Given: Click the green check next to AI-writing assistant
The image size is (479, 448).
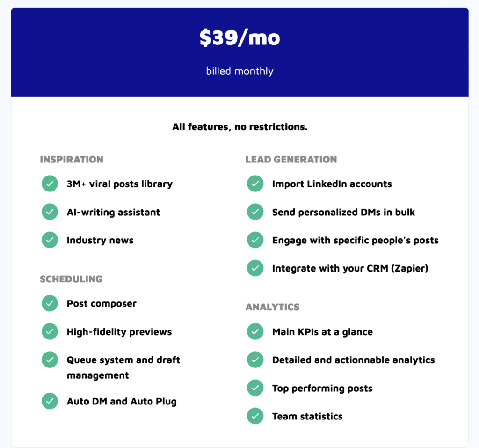Looking at the screenshot, I should click(x=50, y=212).
